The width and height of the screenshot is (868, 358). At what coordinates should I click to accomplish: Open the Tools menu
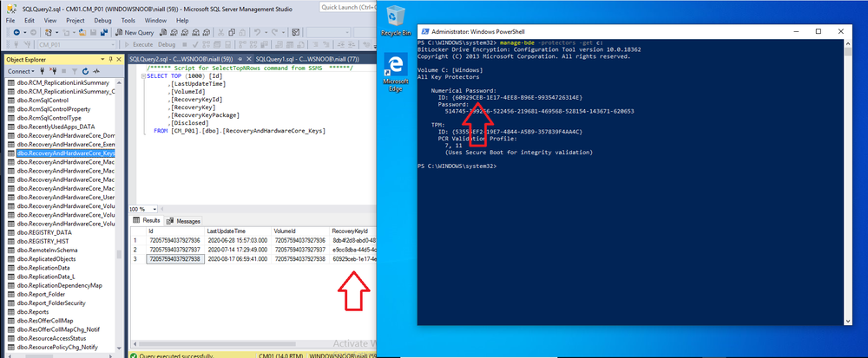(x=128, y=21)
